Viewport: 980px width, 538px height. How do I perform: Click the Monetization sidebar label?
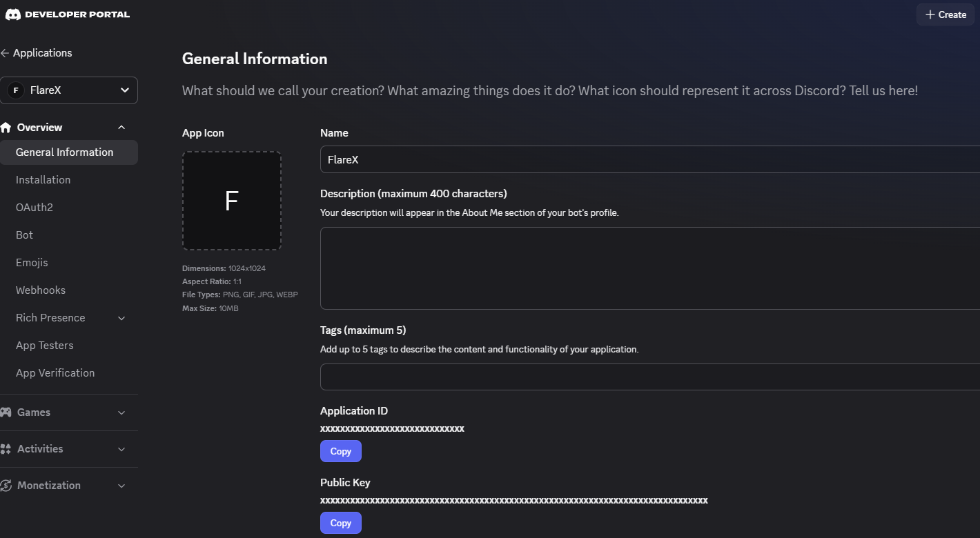tap(49, 486)
